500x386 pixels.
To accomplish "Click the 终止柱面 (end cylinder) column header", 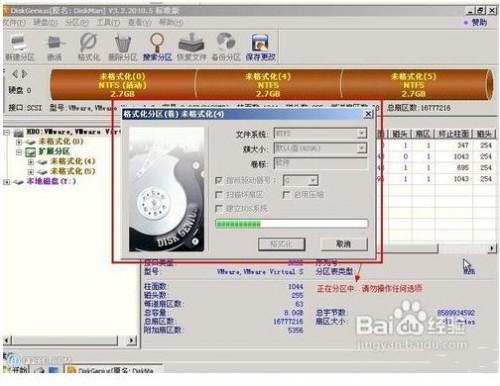I will [453, 134].
